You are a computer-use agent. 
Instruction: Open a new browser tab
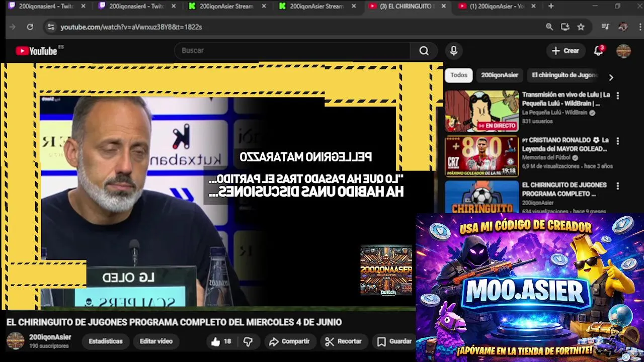tap(551, 6)
